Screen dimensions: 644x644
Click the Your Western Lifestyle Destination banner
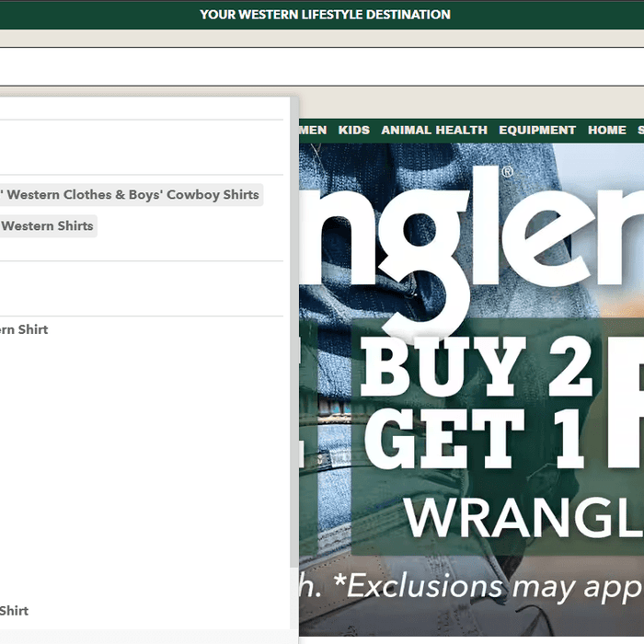point(325,15)
